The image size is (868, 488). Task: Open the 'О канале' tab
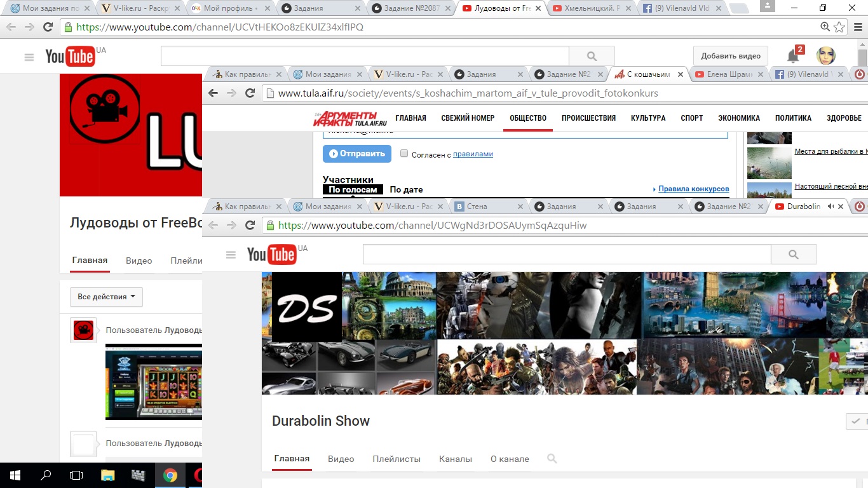pyautogui.click(x=510, y=459)
